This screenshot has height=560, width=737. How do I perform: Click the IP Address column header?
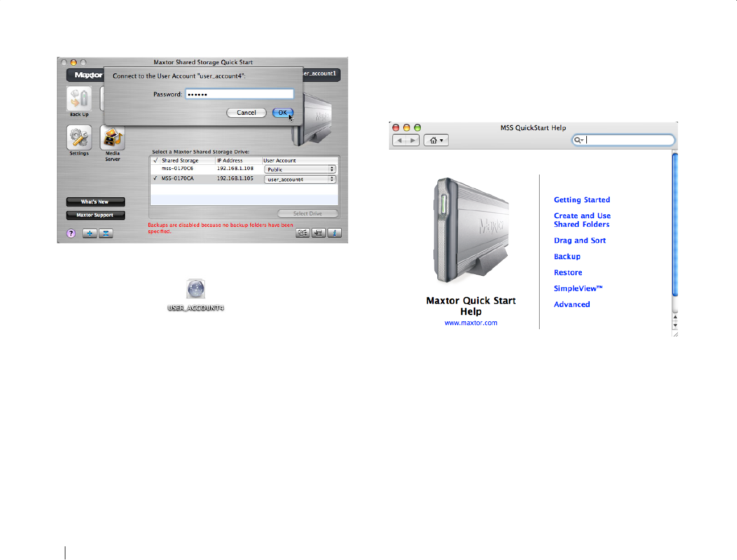coord(238,160)
